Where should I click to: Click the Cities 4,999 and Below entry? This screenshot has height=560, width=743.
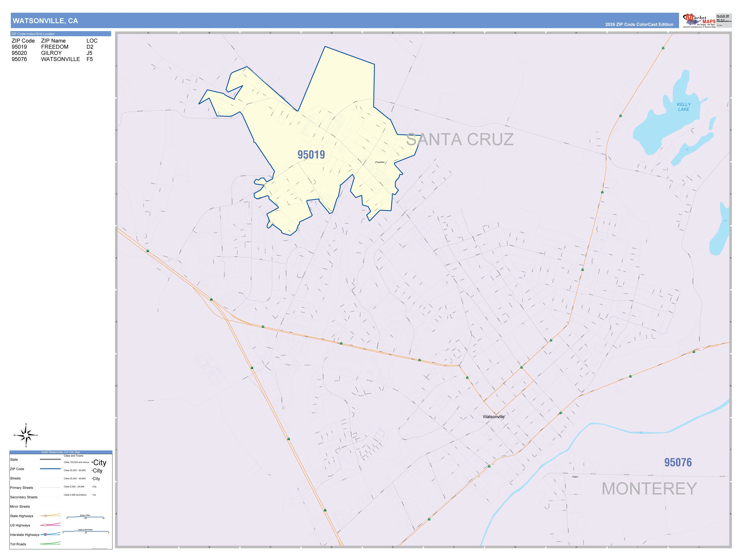tap(75, 495)
